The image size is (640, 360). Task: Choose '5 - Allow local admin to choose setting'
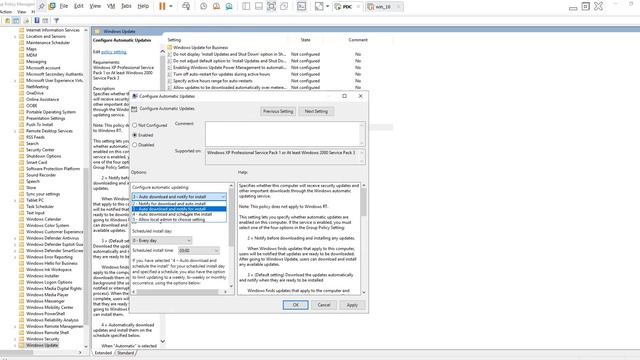pyautogui.click(x=179, y=219)
